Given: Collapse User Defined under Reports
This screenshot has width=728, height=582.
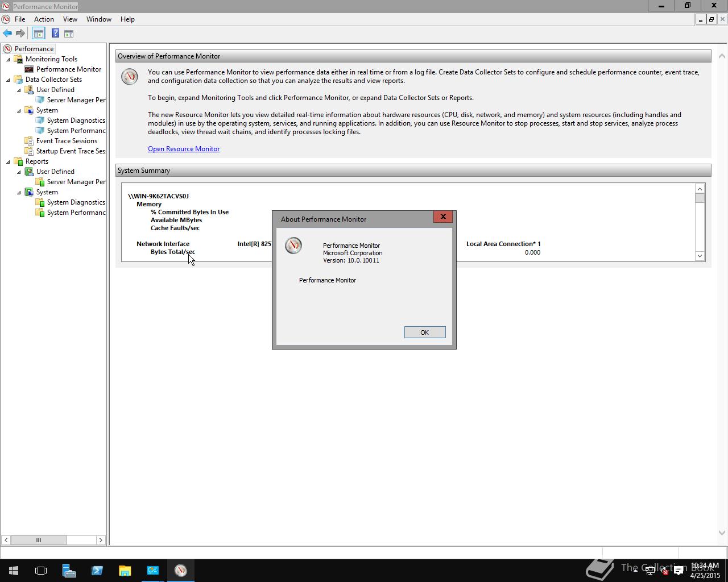Looking at the screenshot, I should 19,172.
